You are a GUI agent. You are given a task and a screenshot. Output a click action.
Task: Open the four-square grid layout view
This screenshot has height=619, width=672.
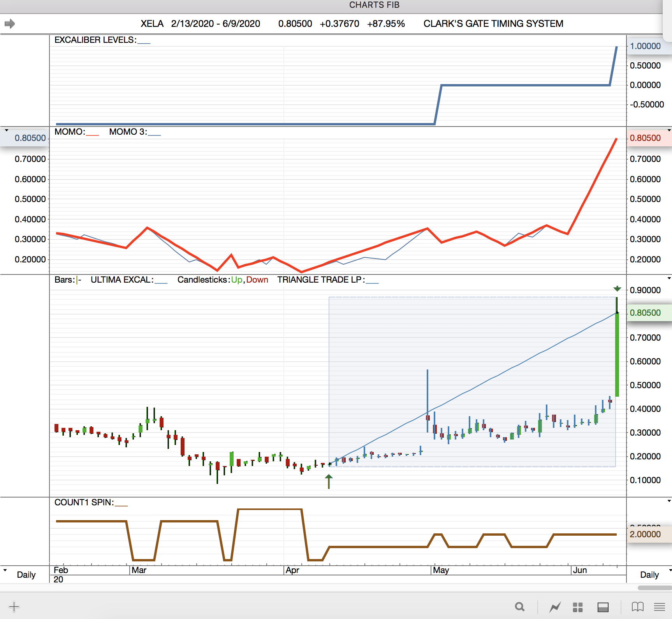tap(578, 607)
